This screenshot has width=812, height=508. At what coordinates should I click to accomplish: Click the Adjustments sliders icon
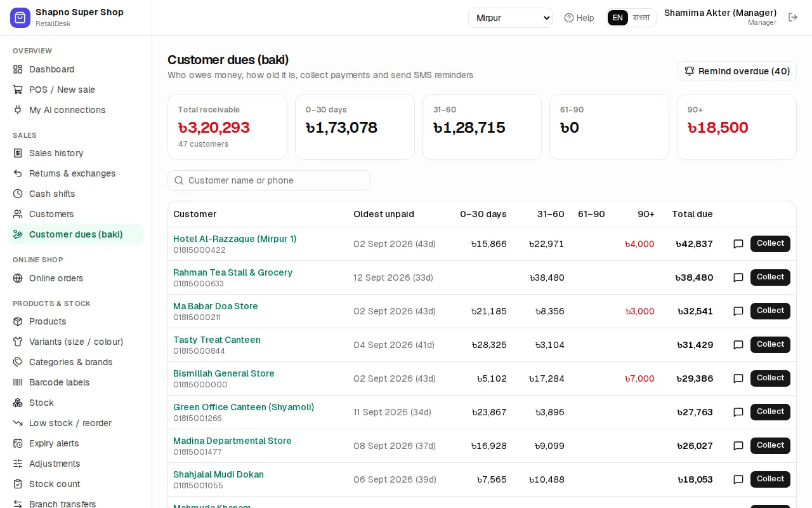[x=18, y=464]
